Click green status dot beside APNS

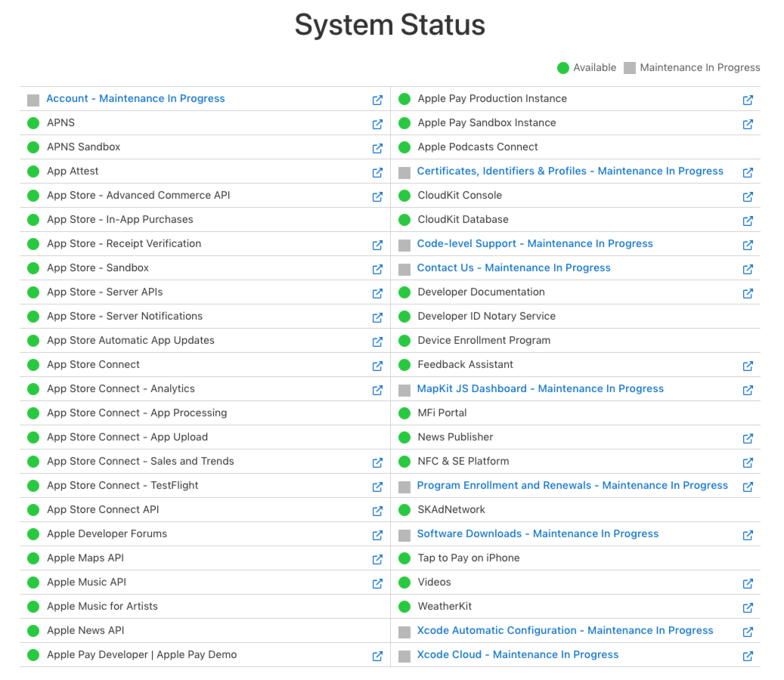click(x=33, y=123)
